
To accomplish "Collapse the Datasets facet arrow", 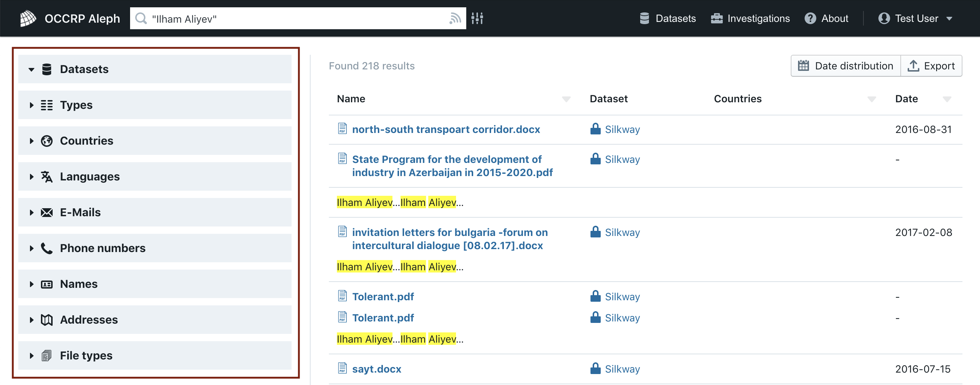I will [31, 70].
